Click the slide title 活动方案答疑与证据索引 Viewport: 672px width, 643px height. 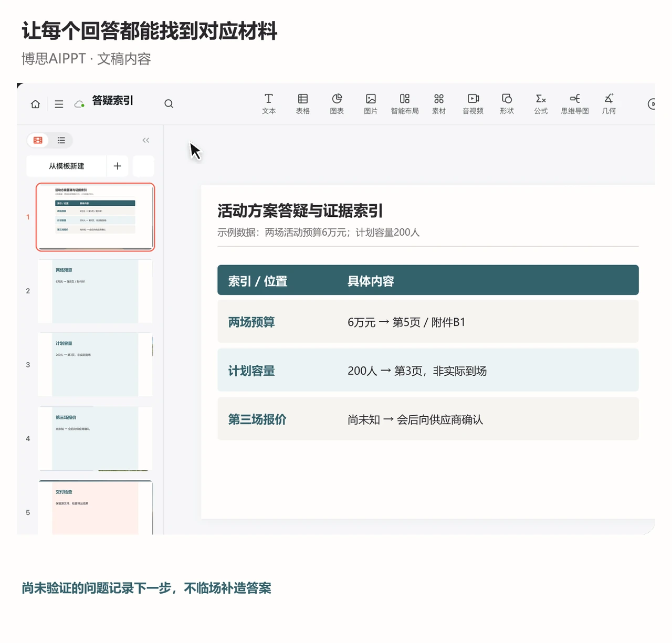tap(300, 211)
